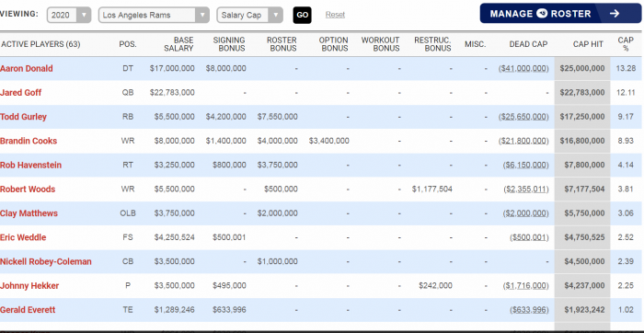Open Aaron Donald's player page

[x=27, y=69]
